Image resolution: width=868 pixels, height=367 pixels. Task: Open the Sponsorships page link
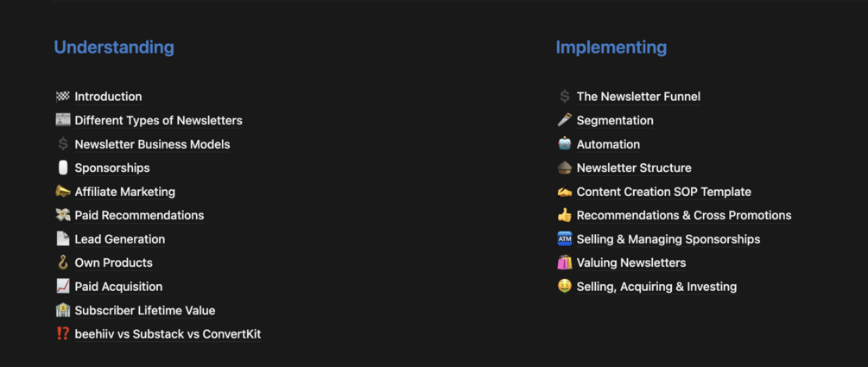tap(112, 168)
